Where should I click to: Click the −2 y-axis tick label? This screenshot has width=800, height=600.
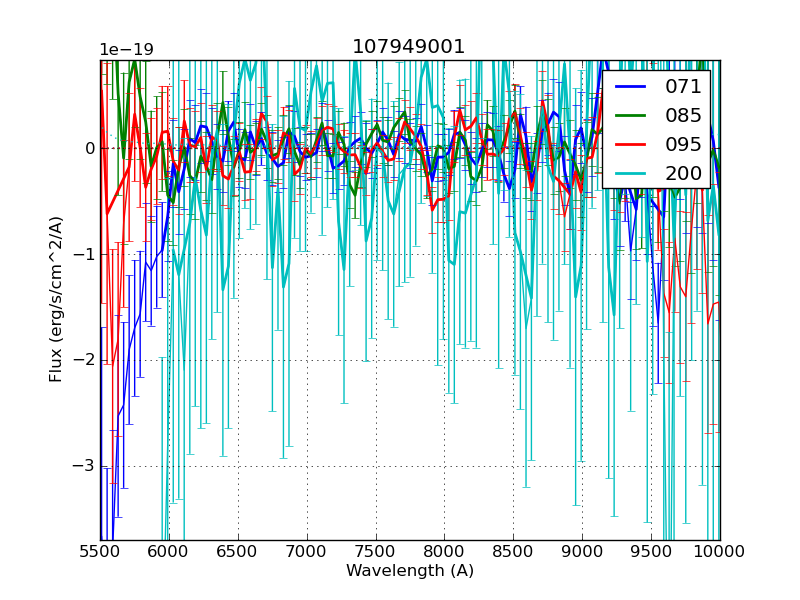pos(84,360)
